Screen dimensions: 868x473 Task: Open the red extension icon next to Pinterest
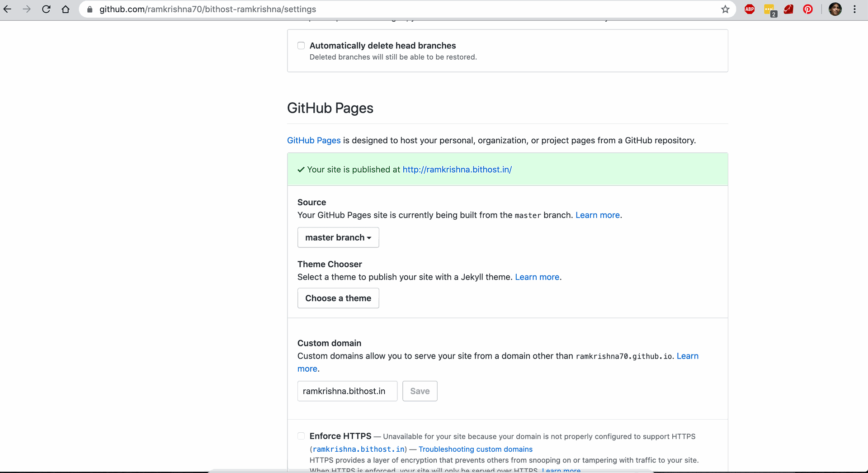(788, 9)
